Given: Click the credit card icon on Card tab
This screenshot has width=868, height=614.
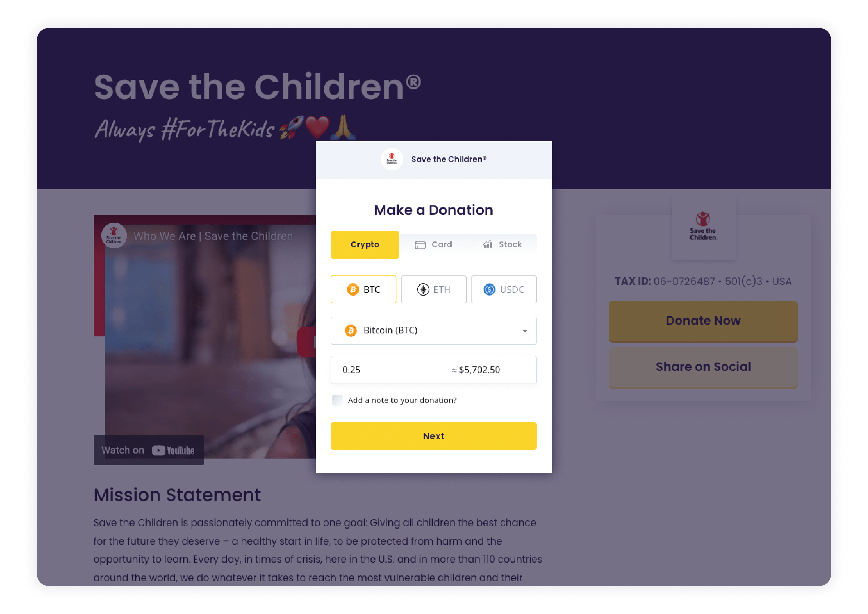Looking at the screenshot, I should 420,245.
